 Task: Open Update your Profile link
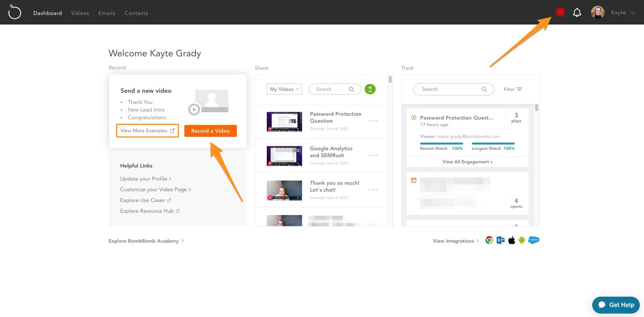(146, 179)
